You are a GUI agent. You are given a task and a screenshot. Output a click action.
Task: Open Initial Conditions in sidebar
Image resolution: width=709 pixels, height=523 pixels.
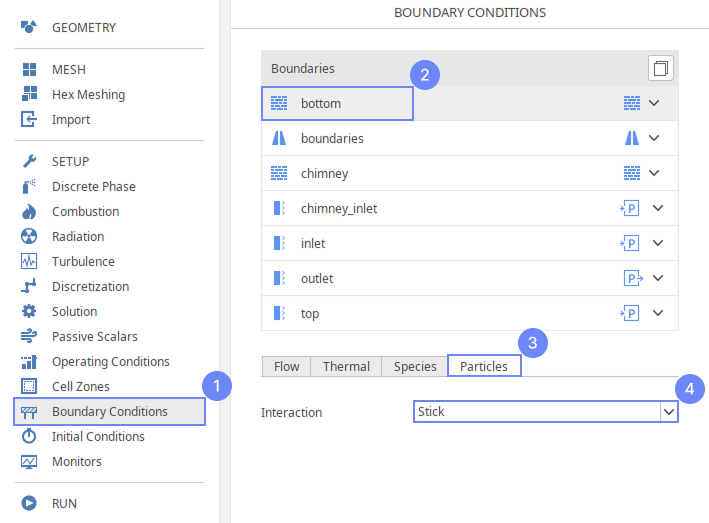coord(97,437)
